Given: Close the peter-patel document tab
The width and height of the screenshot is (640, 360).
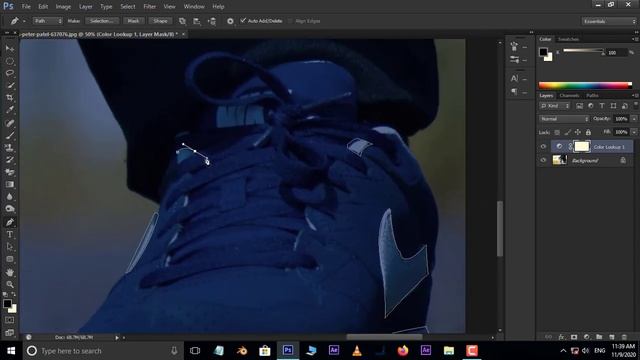Looking at the screenshot, I should coord(184,34).
